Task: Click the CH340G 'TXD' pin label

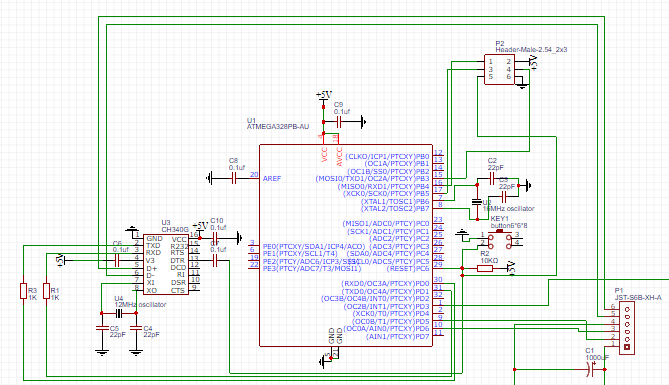Action: (x=153, y=246)
